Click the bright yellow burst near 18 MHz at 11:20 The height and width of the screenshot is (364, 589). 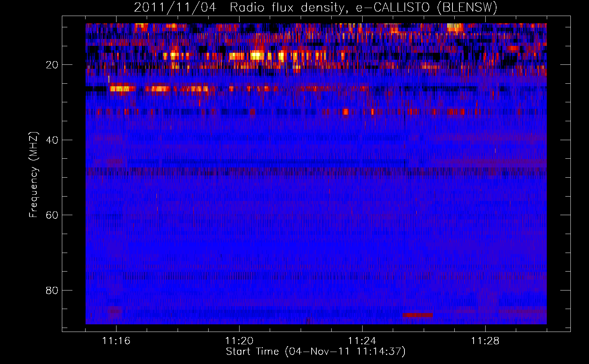(257, 56)
